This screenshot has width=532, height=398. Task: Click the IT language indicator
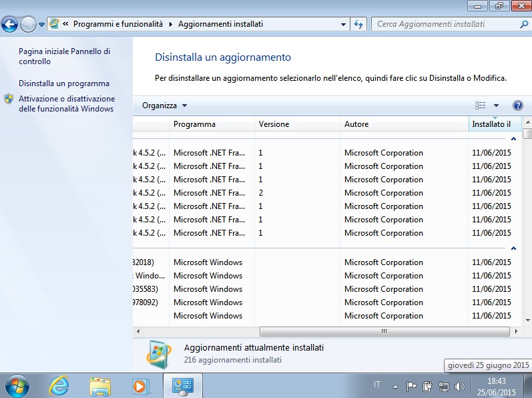(x=377, y=385)
